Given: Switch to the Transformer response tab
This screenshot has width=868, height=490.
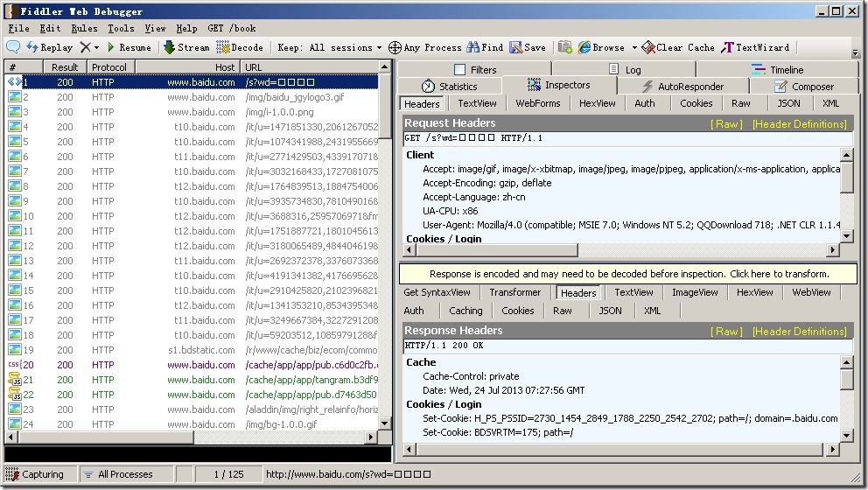Looking at the screenshot, I should click(514, 292).
